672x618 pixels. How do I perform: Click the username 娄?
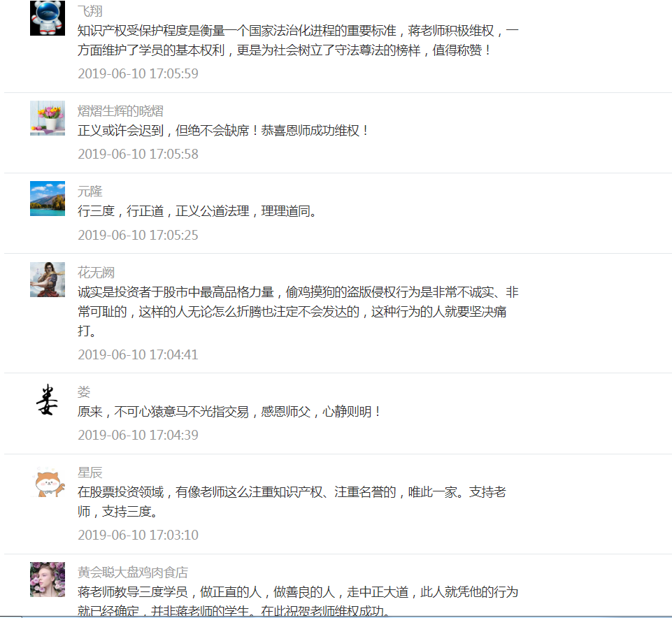(x=84, y=391)
